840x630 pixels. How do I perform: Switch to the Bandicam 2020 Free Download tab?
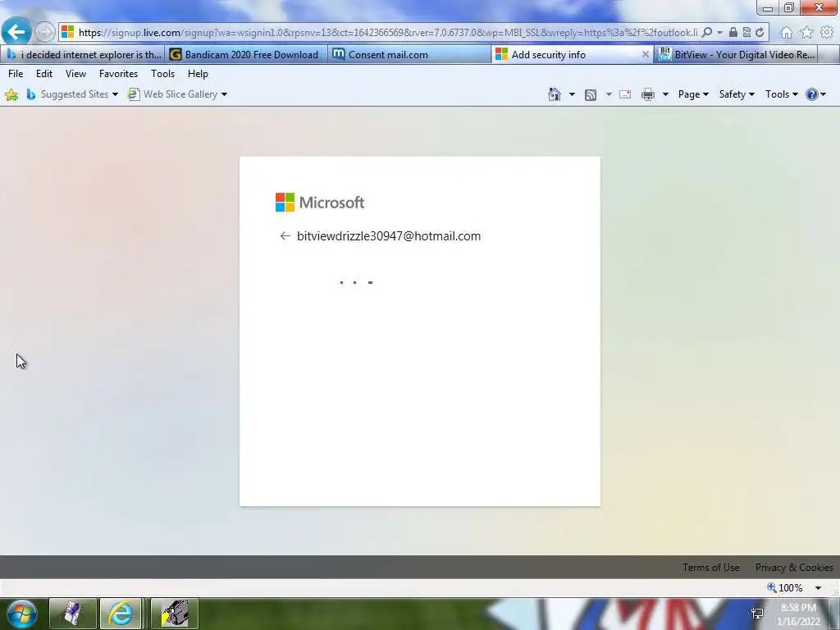(246, 55)
